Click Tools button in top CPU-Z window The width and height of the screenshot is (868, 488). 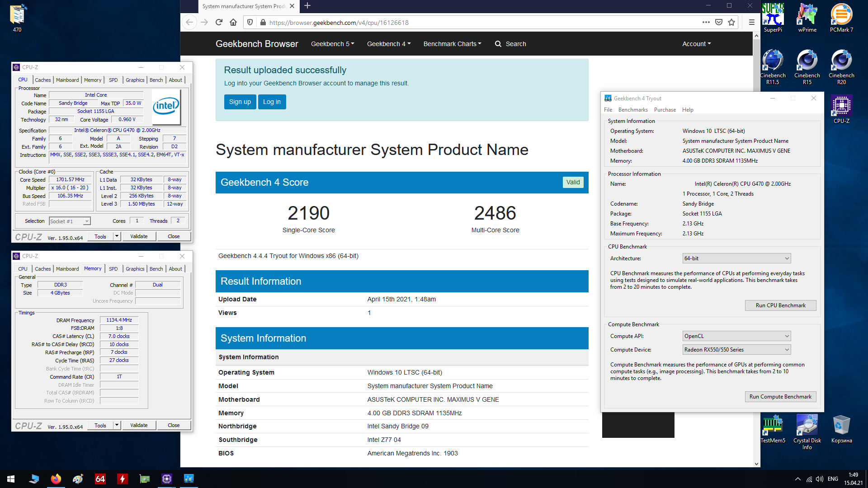point(100,236)
